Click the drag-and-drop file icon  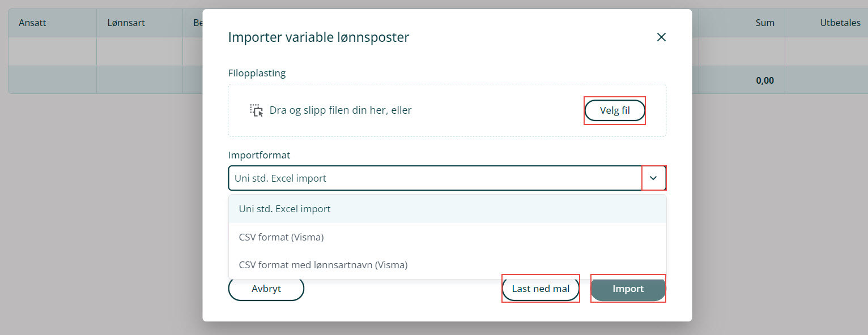(x=257, y=110)
